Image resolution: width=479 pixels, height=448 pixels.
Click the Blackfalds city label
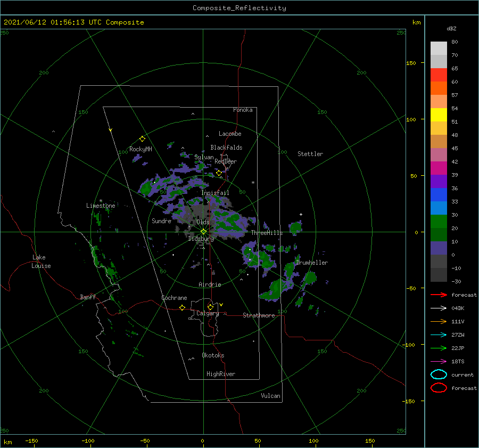[x=226, y=148]
